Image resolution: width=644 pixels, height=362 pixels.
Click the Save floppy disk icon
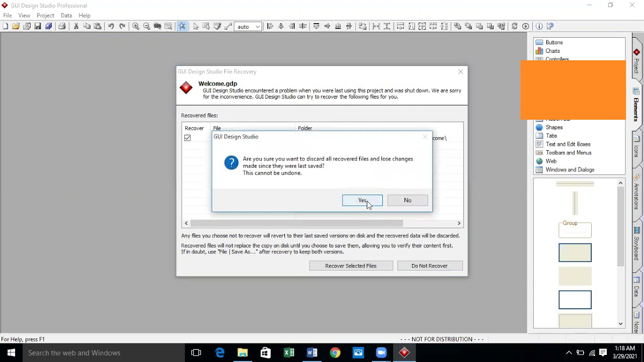click(x=38, y=26)
